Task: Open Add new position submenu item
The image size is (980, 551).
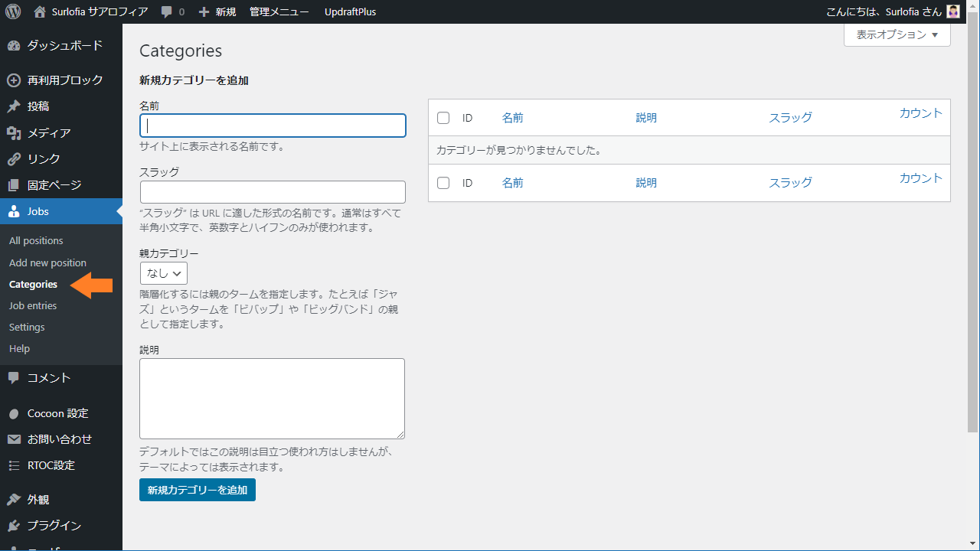Action: click(x=47, y=263)
